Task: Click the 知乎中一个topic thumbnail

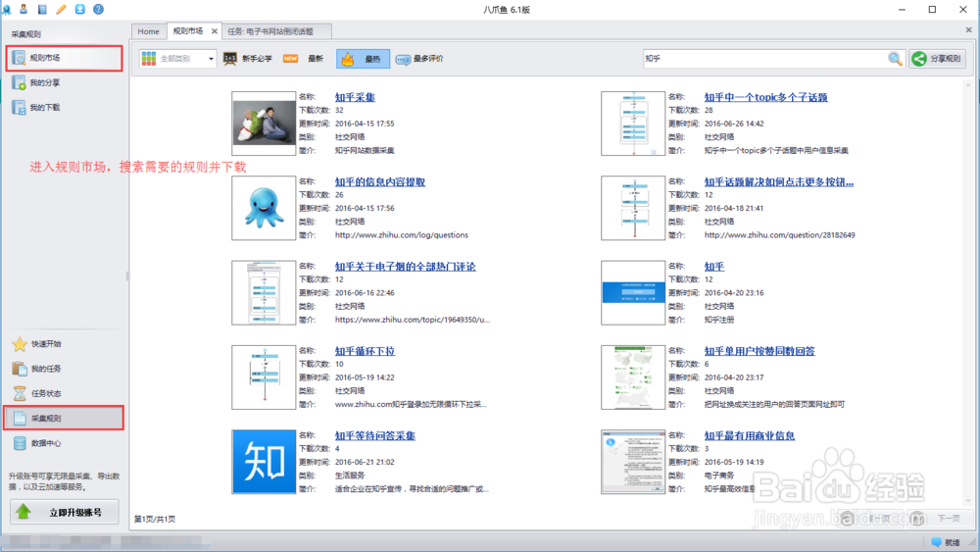Action: pyautogui.click(x=633, y=124)
